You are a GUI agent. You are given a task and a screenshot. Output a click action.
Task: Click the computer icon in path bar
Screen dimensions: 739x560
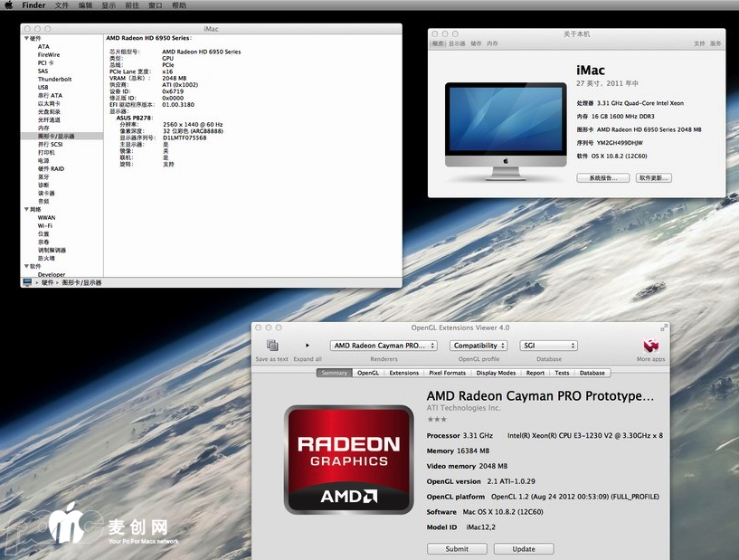click(x=26, y=282)
